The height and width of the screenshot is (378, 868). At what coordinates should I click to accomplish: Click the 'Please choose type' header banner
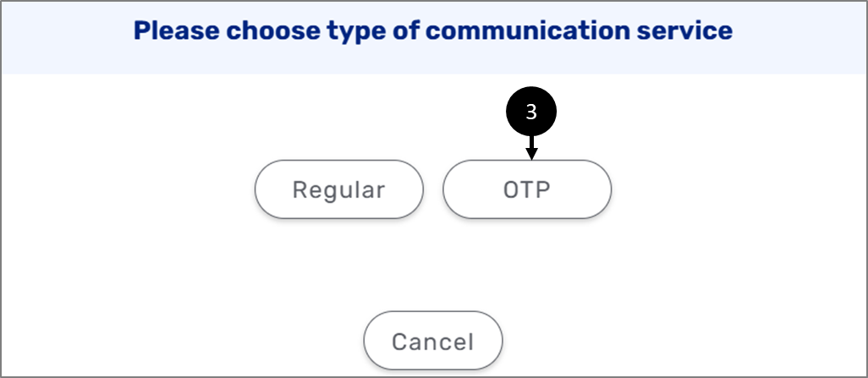[434, 38]
